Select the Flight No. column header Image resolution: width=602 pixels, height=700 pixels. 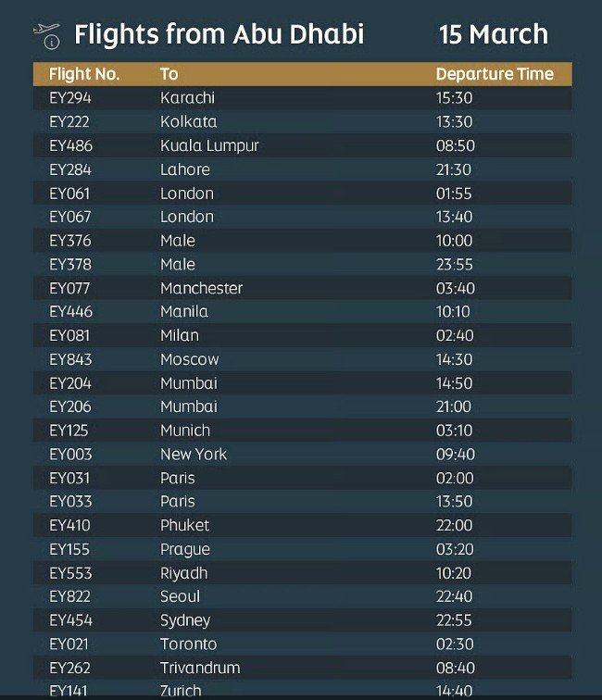tap(84, 74)
